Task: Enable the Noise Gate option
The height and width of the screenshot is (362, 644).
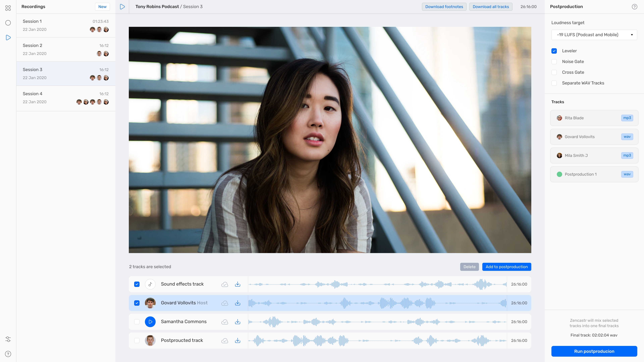Action: tap(554, 62)
